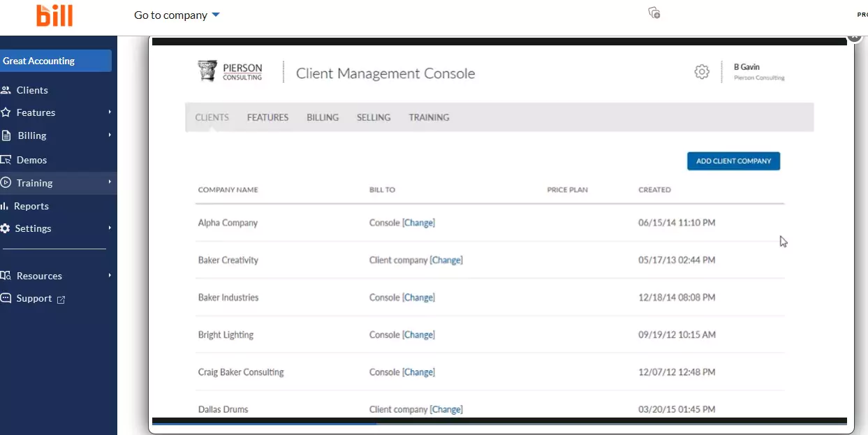The width and height of the screenshot is (868, 435).
Task: Open Clients in the sidebar
Action: coord(32,90)
